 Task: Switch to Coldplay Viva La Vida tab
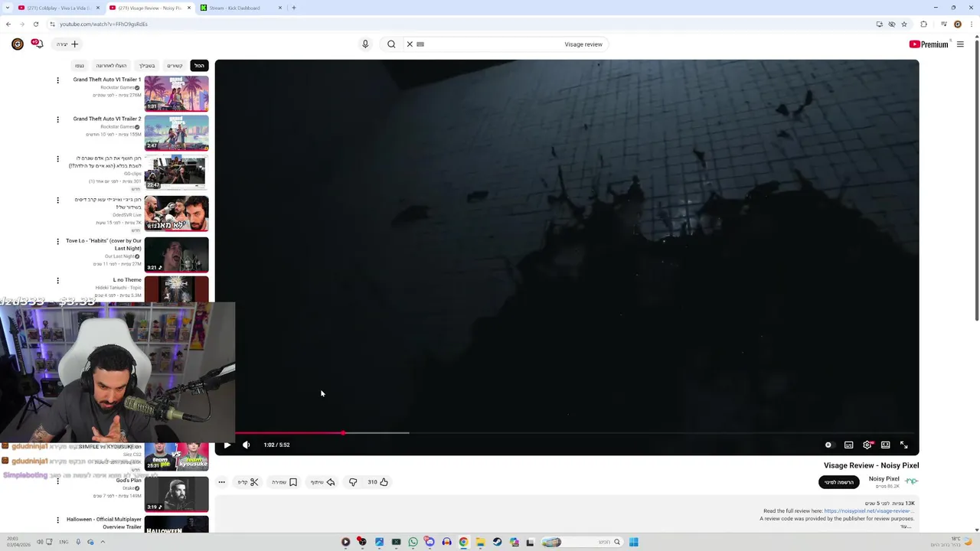pyautogui.click(x=57, y=8)
